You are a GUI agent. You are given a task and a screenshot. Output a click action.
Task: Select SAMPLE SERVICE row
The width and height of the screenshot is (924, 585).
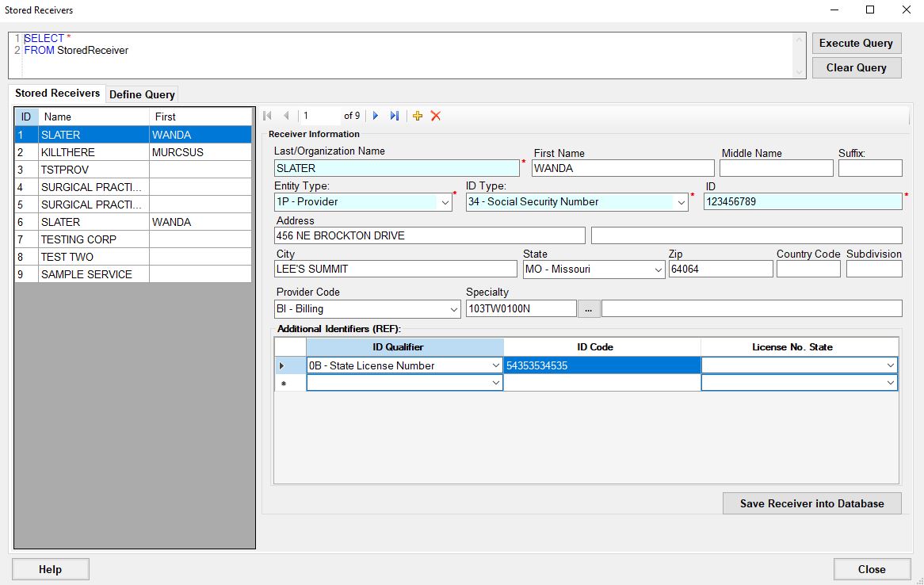[135, 274]
